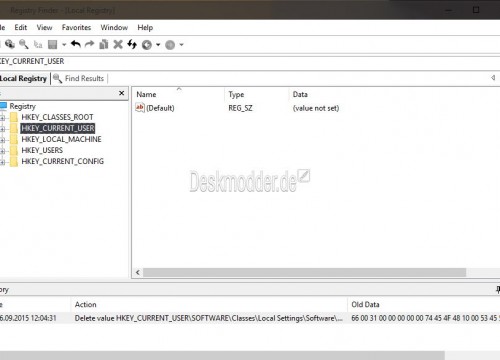Click the HKEY_CURRENT_CONFIG folder icon
Image resolution: width=500 pixels, height=360 pixels.
[14, 161]
